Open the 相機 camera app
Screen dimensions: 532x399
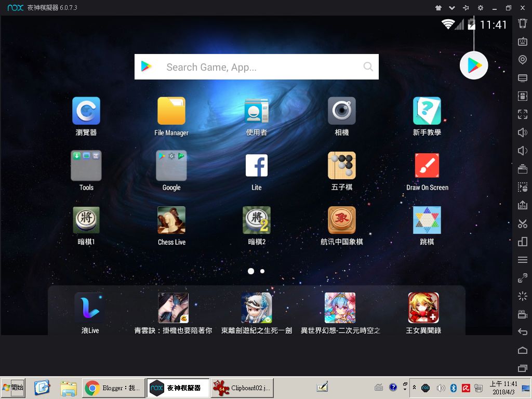[x=342, y=111]
